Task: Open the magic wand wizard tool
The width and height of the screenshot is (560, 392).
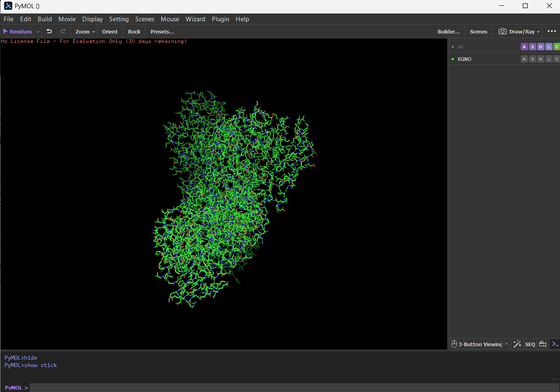Action: point(517,344)
